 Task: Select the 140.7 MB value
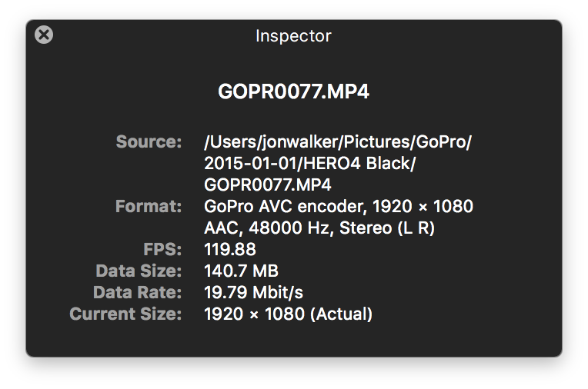pyautogui.click(x=241, y=271)
